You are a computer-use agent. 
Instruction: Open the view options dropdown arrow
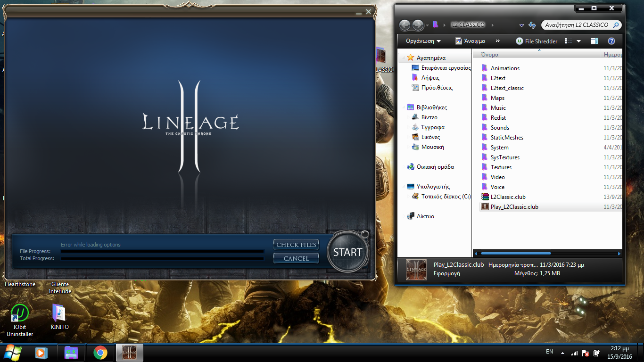tap(578, 41)
